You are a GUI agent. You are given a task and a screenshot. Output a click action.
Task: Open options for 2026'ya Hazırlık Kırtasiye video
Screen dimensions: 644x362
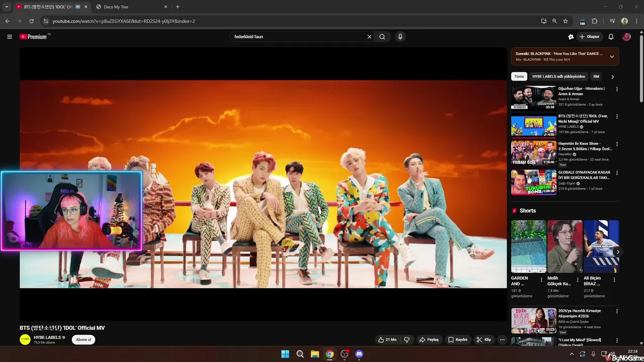[x=617, y=312]
